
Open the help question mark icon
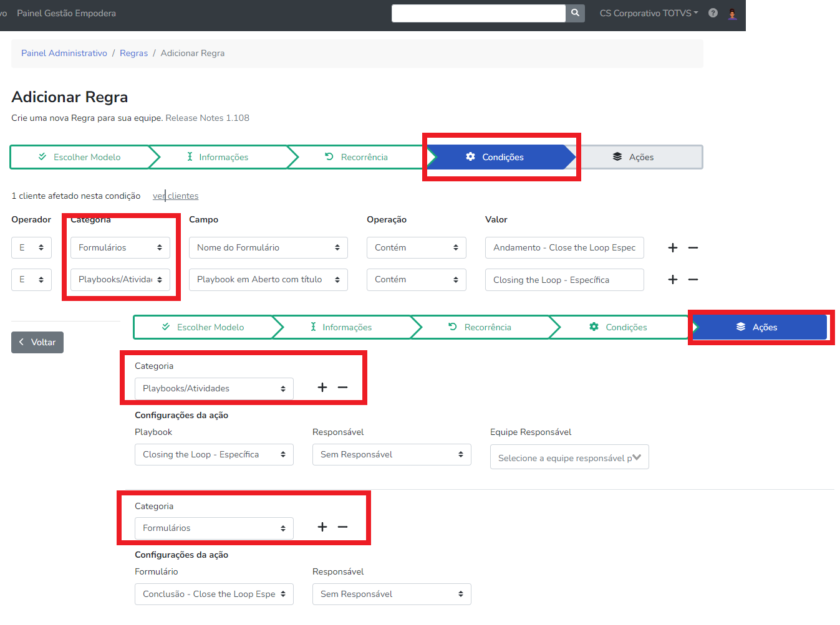coord(713,13)
